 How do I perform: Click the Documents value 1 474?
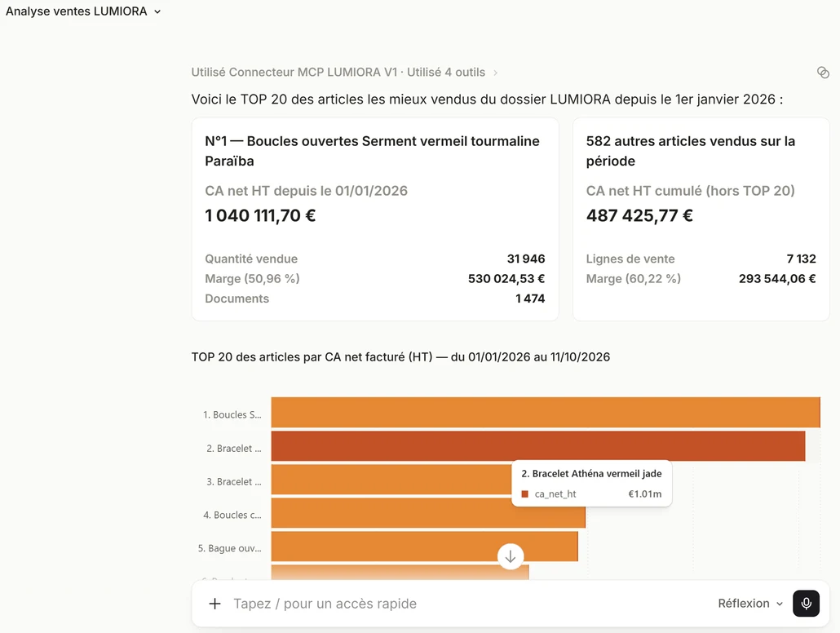530,299
